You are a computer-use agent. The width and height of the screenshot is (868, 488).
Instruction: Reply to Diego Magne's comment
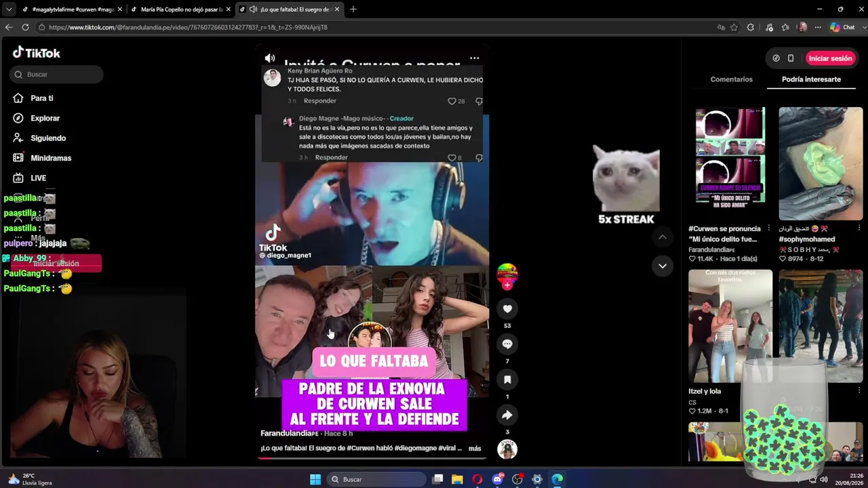click(332, 157)
